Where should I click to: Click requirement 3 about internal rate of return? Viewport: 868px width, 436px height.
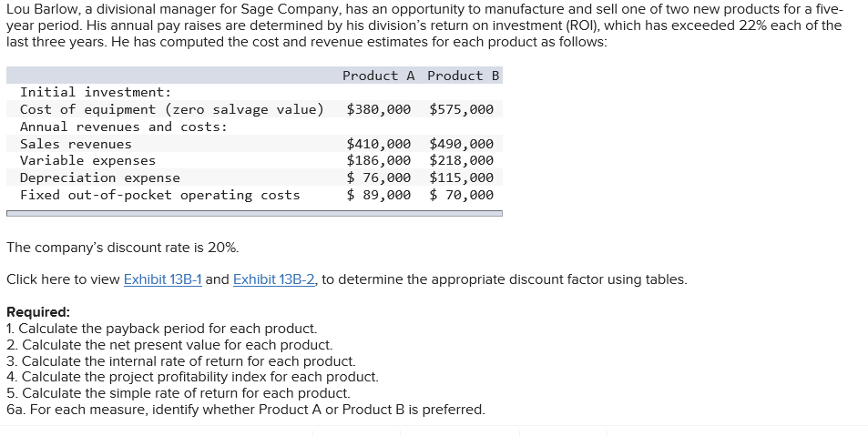[x=180, y=360]
